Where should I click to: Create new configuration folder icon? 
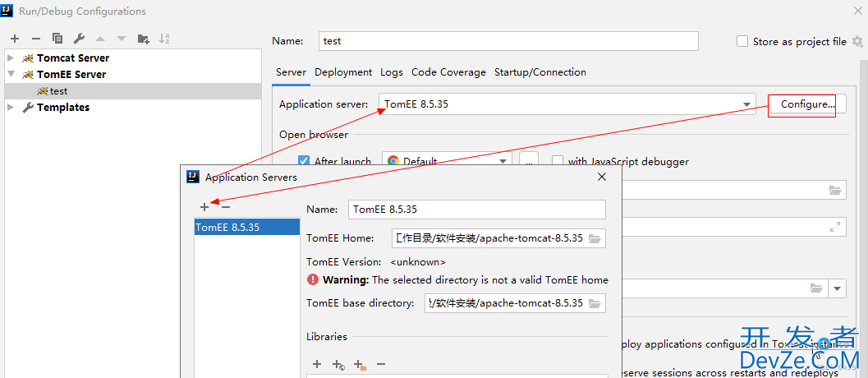[x=144, y=39]
